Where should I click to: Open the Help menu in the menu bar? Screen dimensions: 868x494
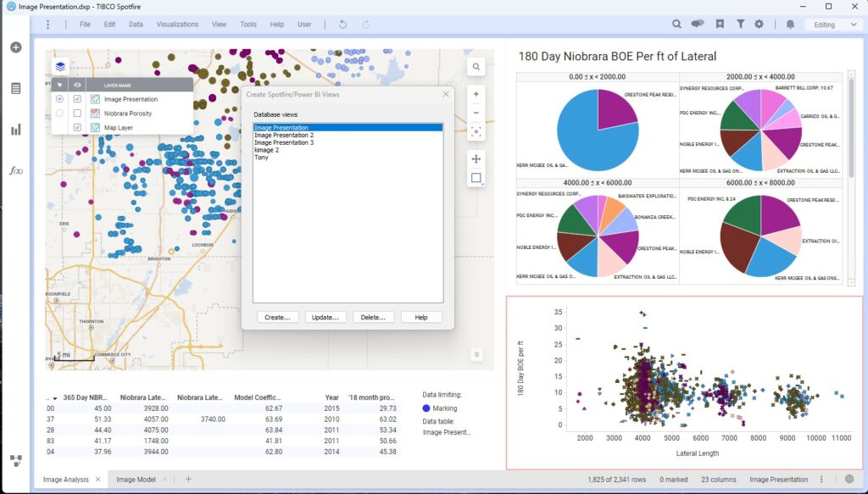tap(277, 25)
